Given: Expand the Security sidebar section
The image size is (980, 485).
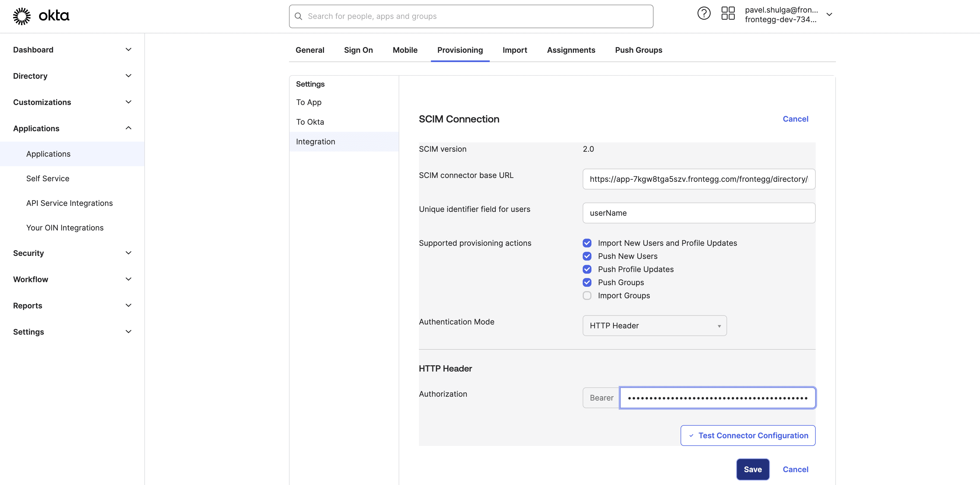Looking at the screenshot, I should [x=72, y=253].
